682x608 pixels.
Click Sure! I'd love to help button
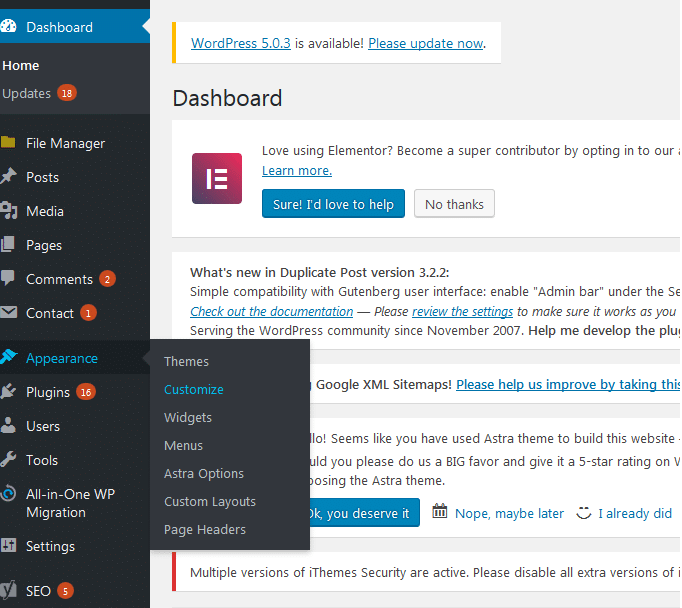tap(333, 204)
